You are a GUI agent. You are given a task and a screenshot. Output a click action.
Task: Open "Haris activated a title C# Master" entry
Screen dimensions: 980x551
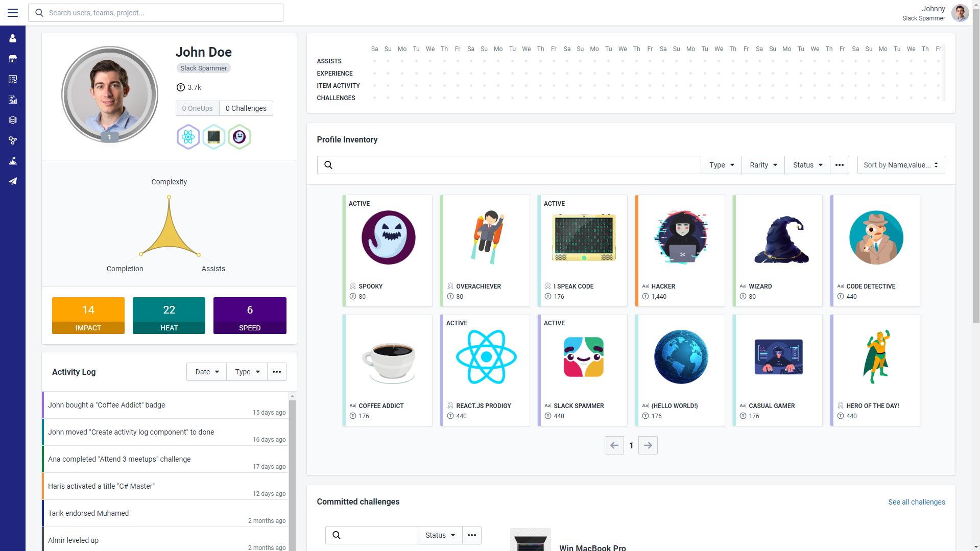click(165, 486)
